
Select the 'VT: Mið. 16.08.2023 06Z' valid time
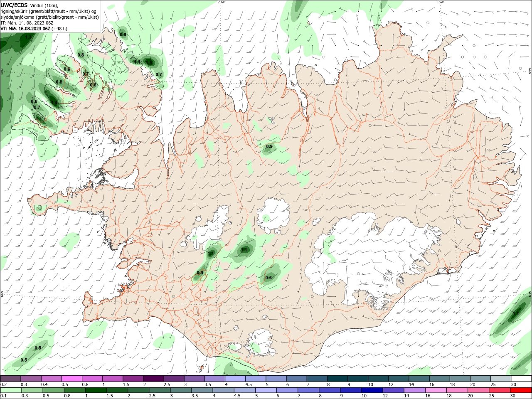pos(25,29)
